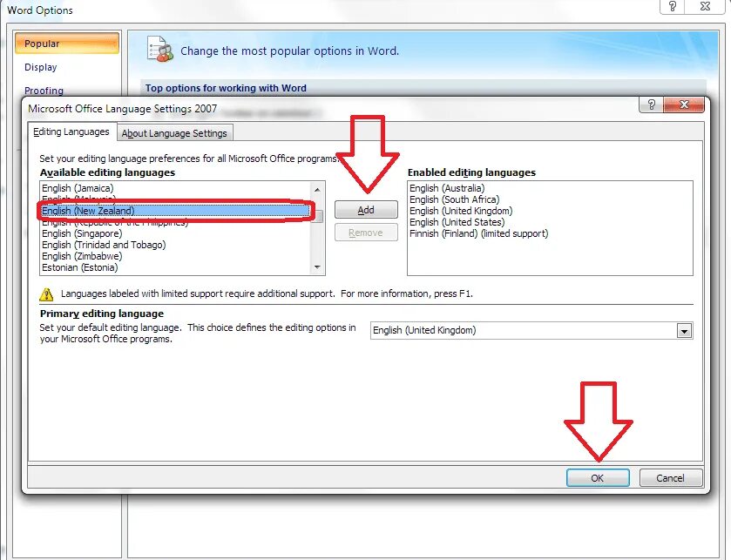Viewport: 731px width, 560px height.
Task: Select English (Jamaica) in available list
Action: point(175,188)
